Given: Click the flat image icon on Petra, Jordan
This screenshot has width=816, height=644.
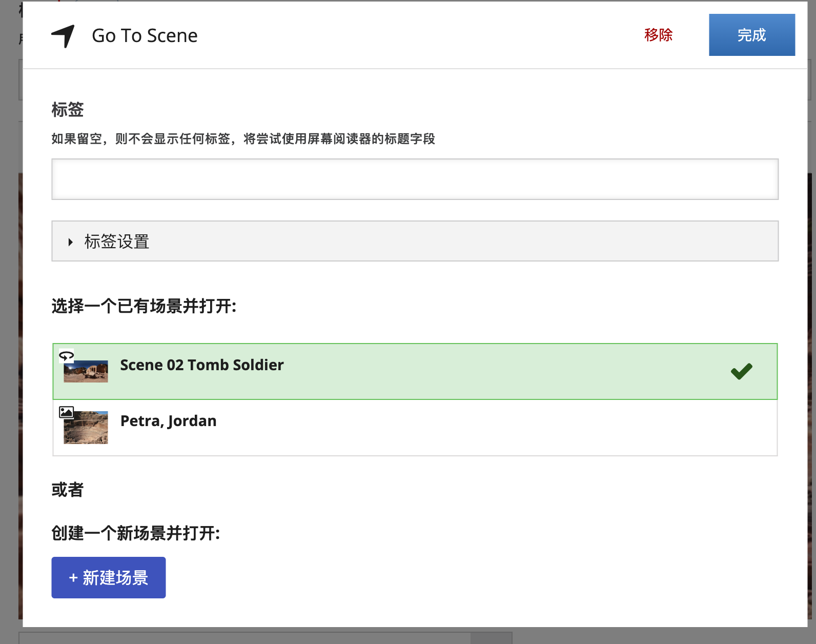Looking at the screenshot, I should pos(66,412).
